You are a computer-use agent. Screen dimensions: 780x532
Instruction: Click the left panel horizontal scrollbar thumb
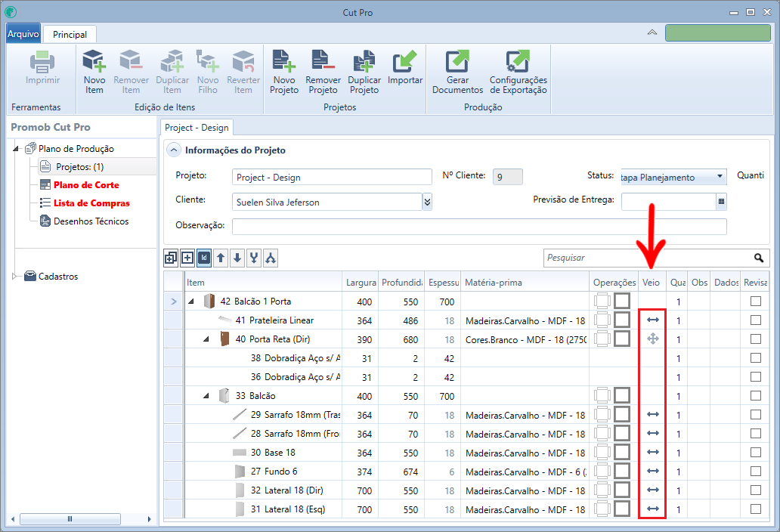pos(70,518)
